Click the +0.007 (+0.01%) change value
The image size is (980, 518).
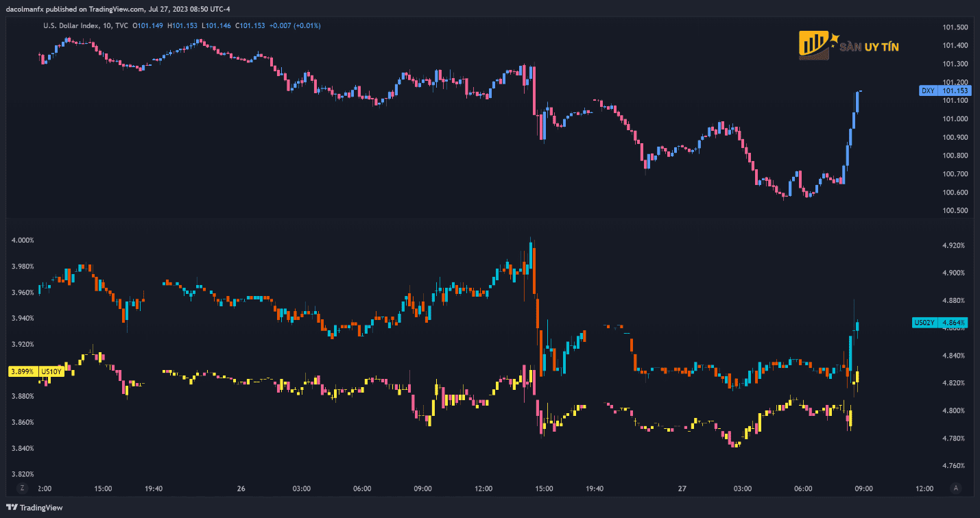pyautogui.click(x=295, y=25)
